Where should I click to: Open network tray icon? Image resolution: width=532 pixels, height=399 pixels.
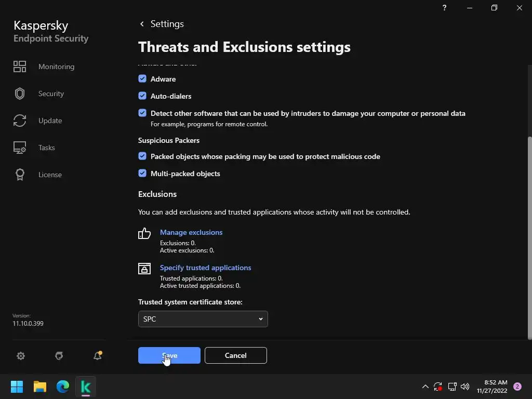click(x=452, y=387)
